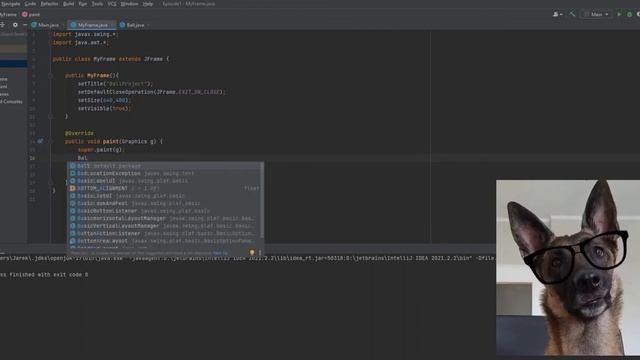Choose BasicButtonListener completion suggestion
640x360 pixels.
pos(165,211)
